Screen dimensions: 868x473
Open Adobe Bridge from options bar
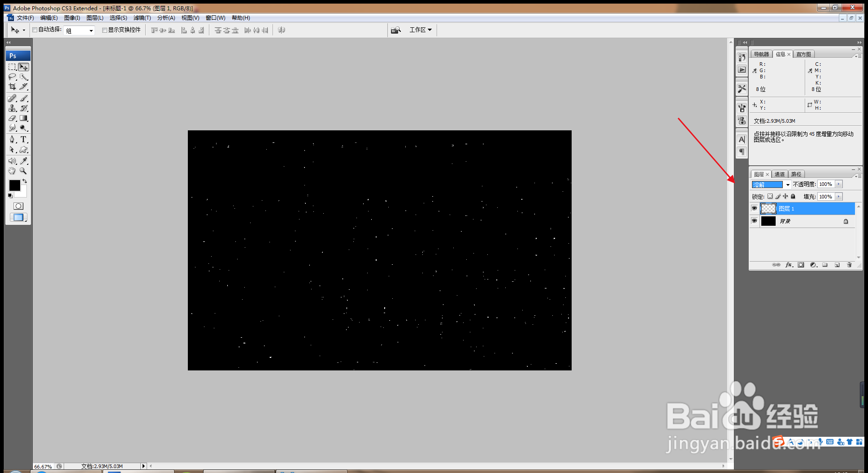[x=395, y=30]
